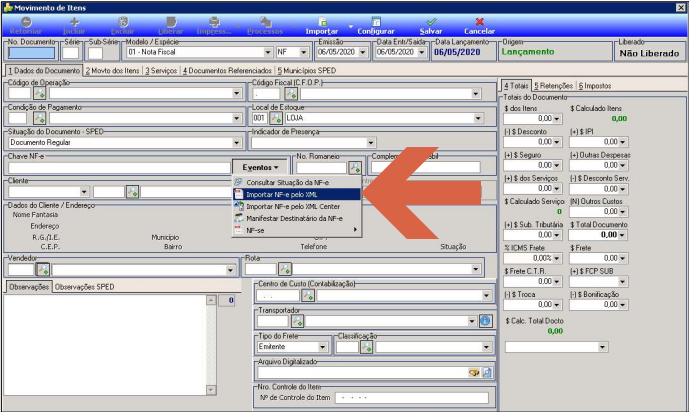Switch to 3 Serviços tab
This screenshot has width=689, height=412.
161,71
